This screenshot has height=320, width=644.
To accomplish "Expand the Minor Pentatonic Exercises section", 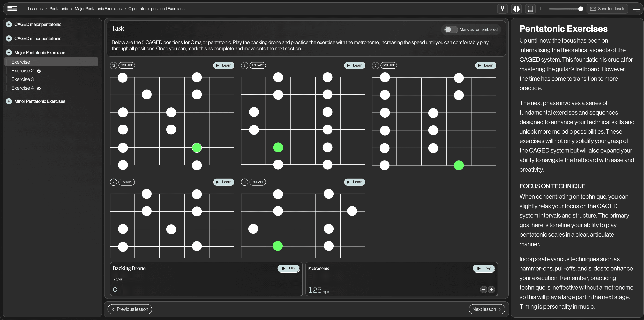I will (x=9, y=101).
